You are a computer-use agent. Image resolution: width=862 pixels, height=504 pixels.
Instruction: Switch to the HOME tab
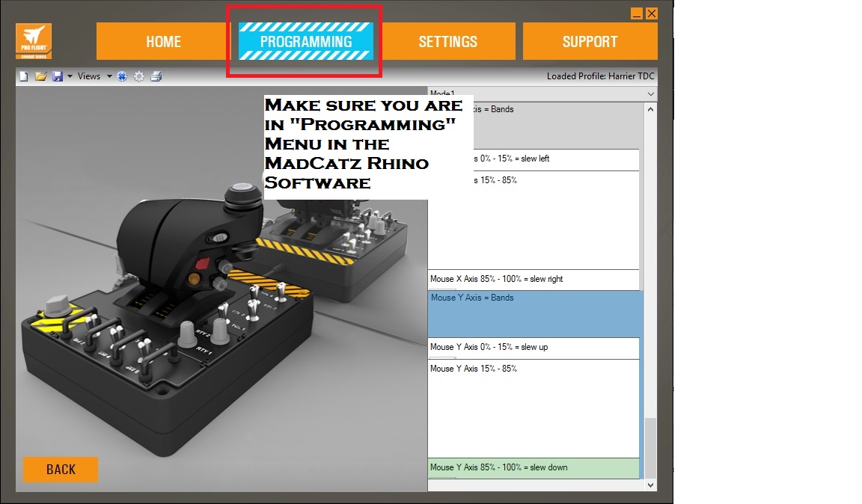pyautogui.click(x=164, y=42)
